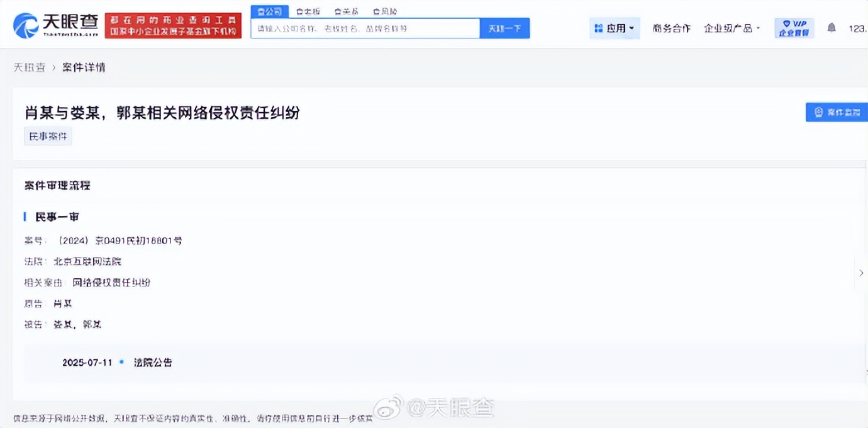Click the VIP 企业套餐 badge
868x428 pixels.
point(794,28)
